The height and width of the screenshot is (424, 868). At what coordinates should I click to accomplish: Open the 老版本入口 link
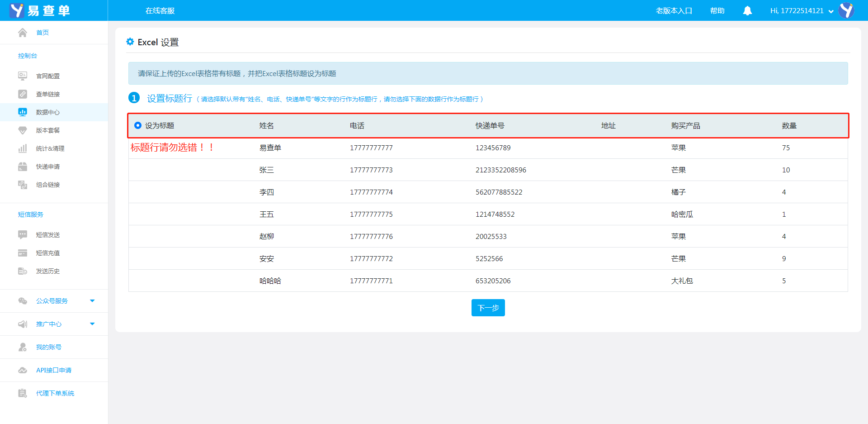click(674, 11)
